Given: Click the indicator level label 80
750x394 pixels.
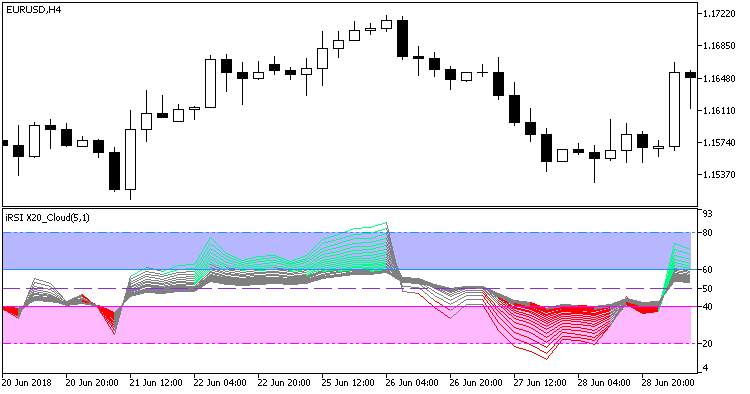Looking at the screenshot, I should [x=708, y=233].
